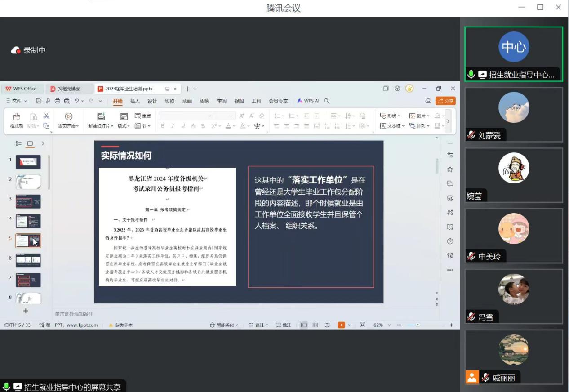Switch to slide sorter view
569x392 pixels.
[x=315, y=325]
